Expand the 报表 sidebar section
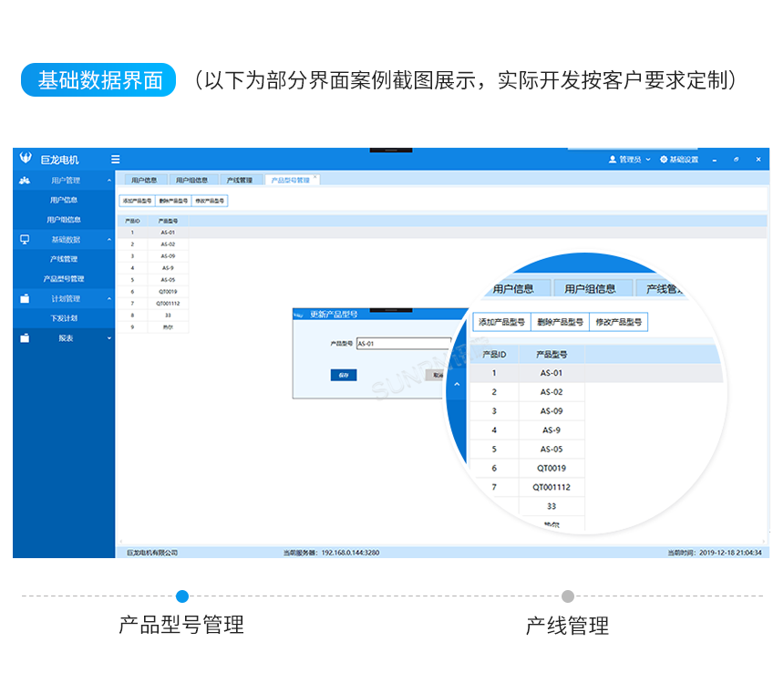784x684 pixels. pyautogui.click(x=108, y=337)
